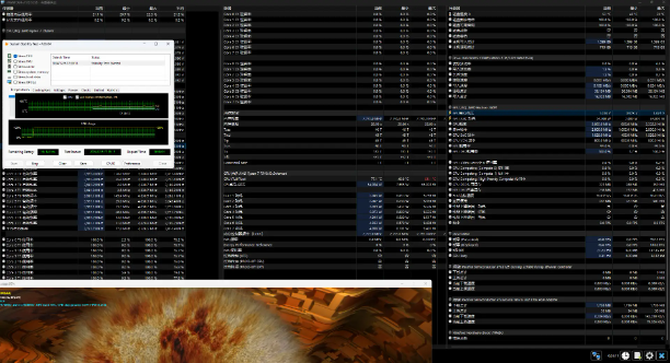Collapse the CPU [#0] AMD Ryzen Enhanced section
This screenshot has width=670, height=363.
[x=256, y=173]
